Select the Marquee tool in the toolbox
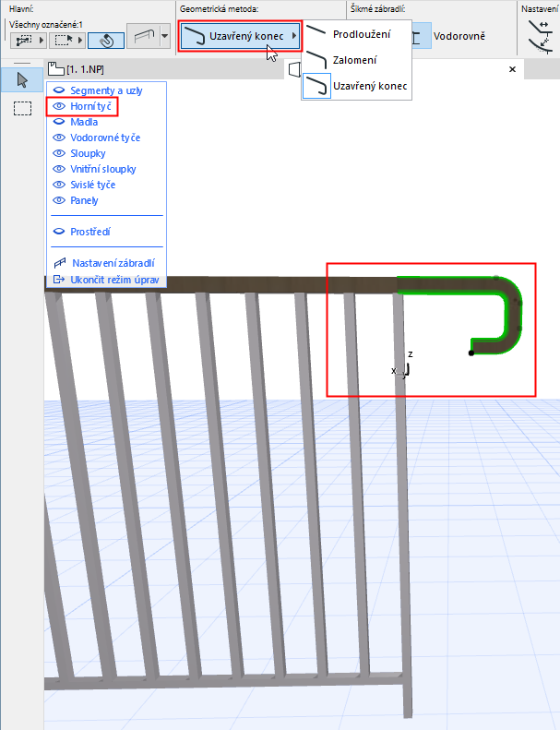560x730 pixels. (x=22, y=109)
